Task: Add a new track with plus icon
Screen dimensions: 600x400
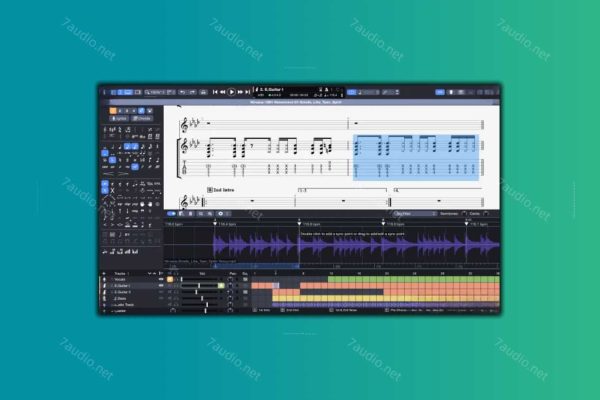Action: pos(104,274)
